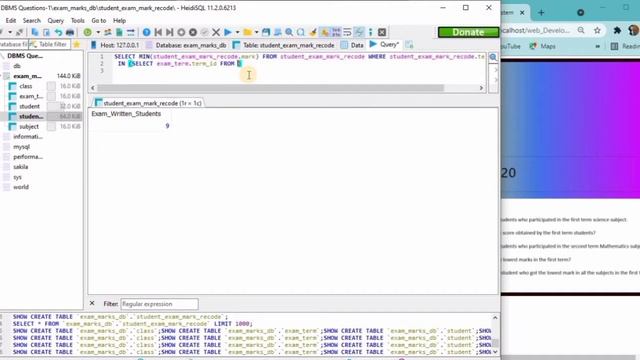Click the SQL log vertical scrollbar thumb

(x=495, y=342)
